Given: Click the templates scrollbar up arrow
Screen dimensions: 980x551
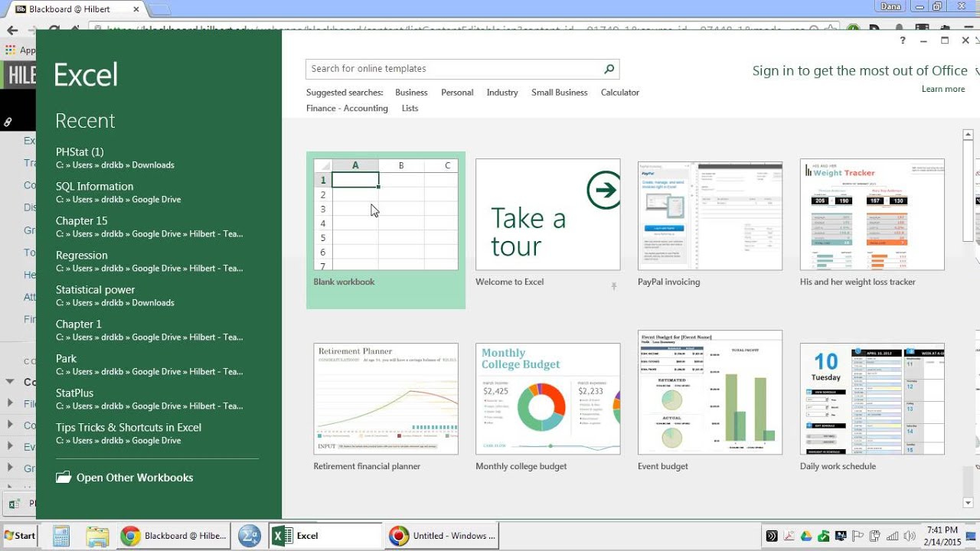Looking at the screenshot, I should pos(969,135).
